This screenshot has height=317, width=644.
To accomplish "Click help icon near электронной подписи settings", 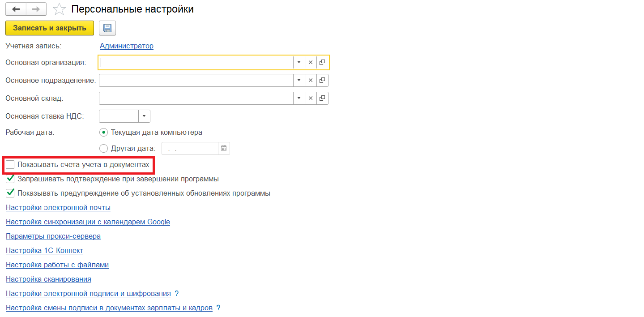I will 177,293.
